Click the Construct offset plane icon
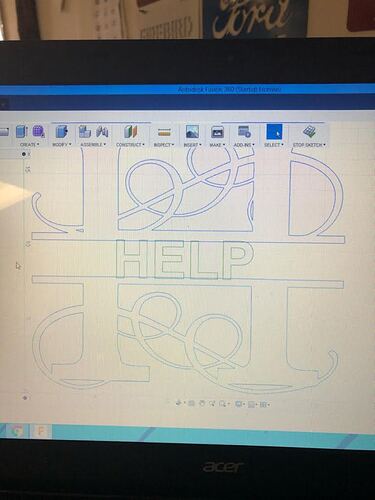The height and width of the screenshot is (500, 375). (x=130, y=131)
